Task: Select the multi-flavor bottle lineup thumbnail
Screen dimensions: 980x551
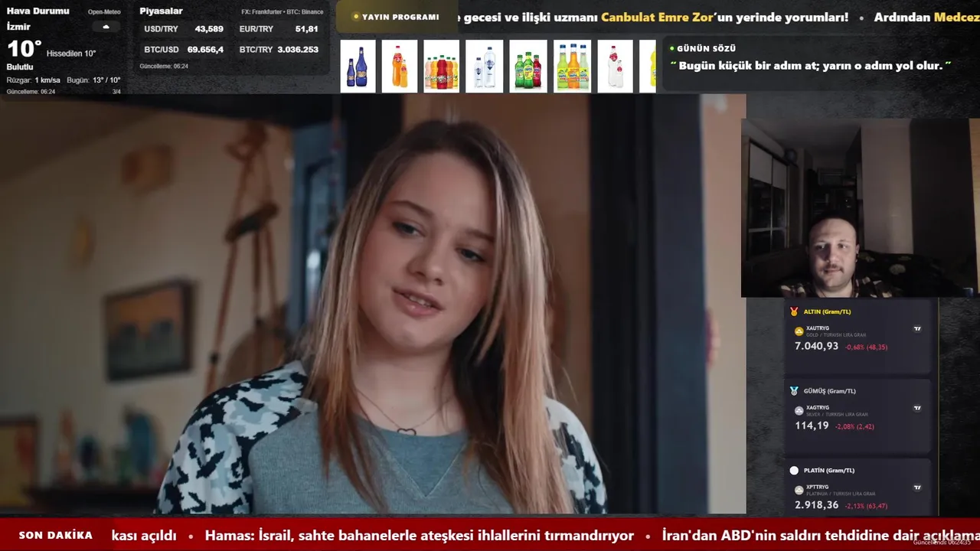Action: point(442,67)
